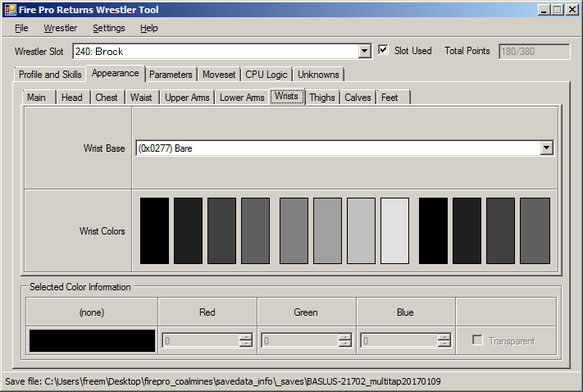Select the Head appearance tab
This screenshot has height=392, width=583.
click(x=72, y=98)
